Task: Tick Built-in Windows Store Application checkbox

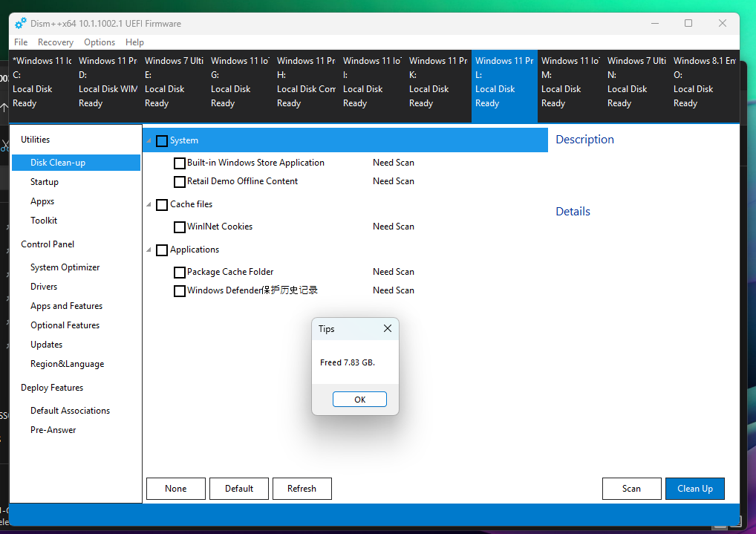Action: 180,163
